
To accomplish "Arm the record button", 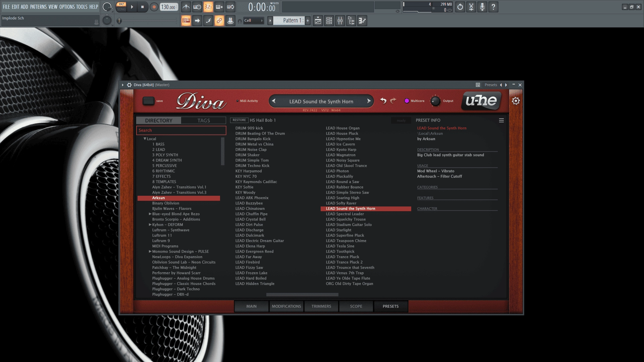I will coord(154,7).
